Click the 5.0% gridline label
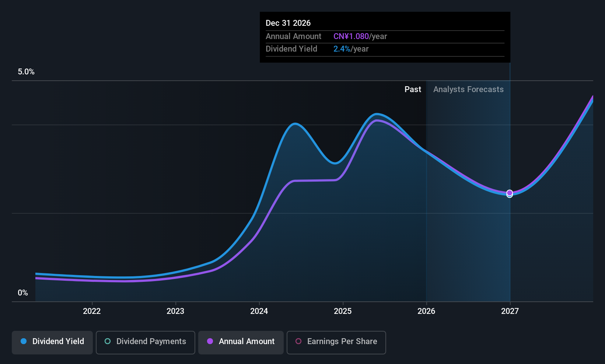605x364 pixels. (x=26, y=71)
